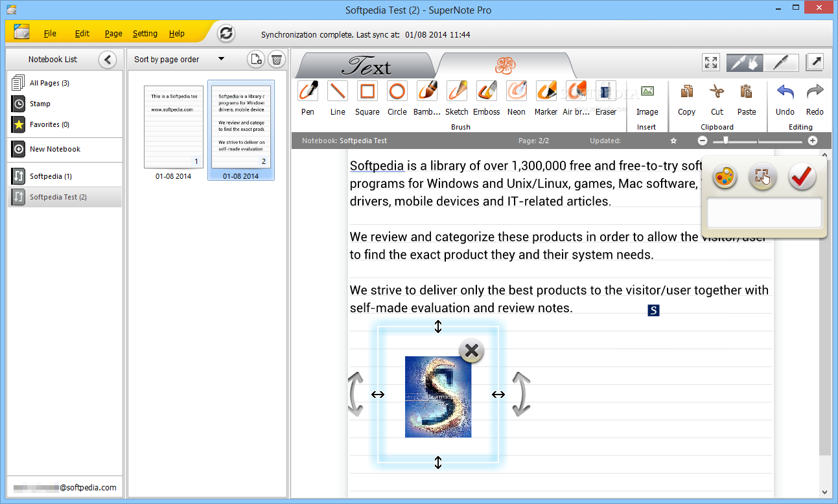Select the Softpedia Test (2) notebook

pos(65,197)
